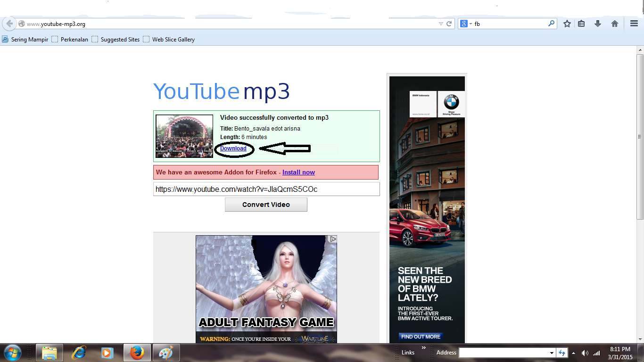
Task: Click the AdChoices icon on fantasy game ad
Action: coord(333,239)
